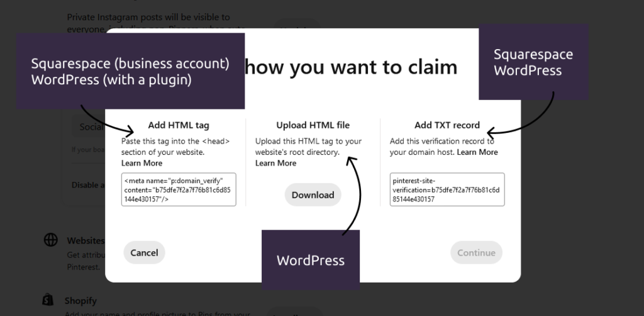Click the disabled Continue button

click(x=476, y=252)
